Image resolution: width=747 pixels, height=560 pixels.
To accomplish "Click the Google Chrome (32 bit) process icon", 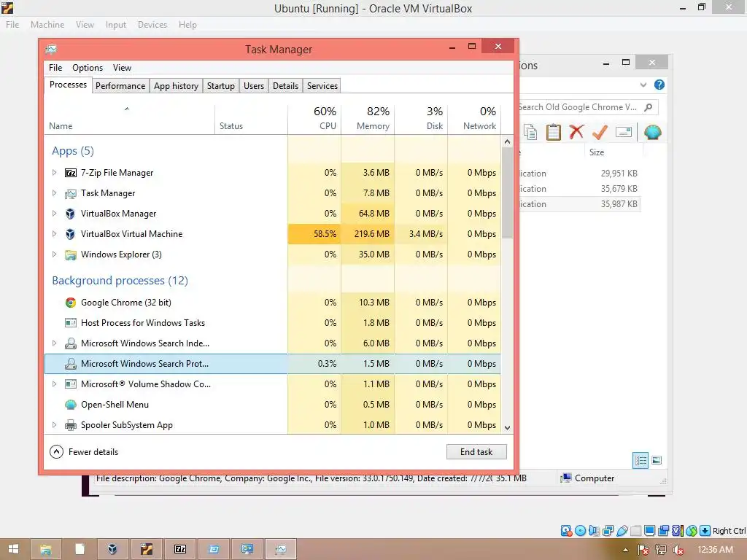I will [x=71, y=303].
